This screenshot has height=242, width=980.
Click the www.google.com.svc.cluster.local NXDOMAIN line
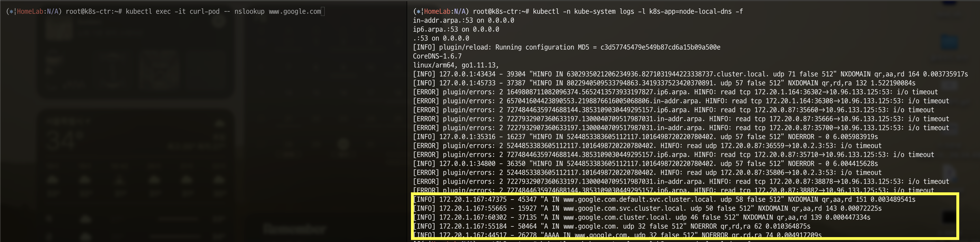point(647,209)
